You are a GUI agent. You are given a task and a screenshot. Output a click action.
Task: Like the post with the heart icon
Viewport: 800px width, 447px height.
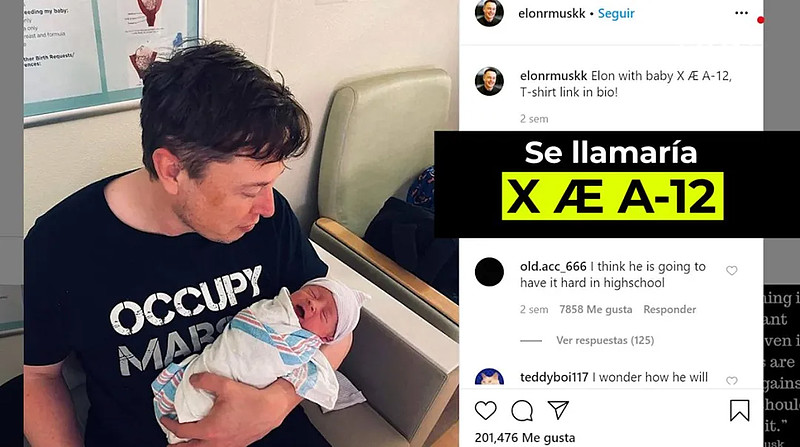(485, 410)
